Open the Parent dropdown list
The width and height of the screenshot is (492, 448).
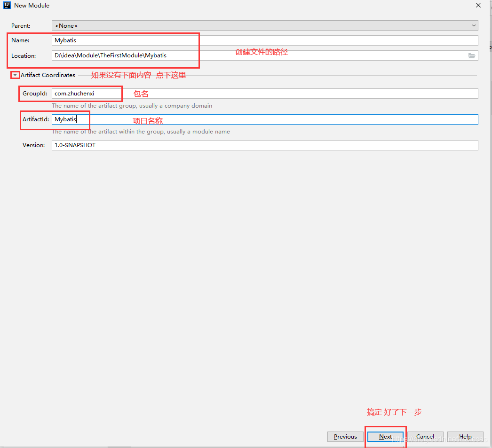(265, 26)
